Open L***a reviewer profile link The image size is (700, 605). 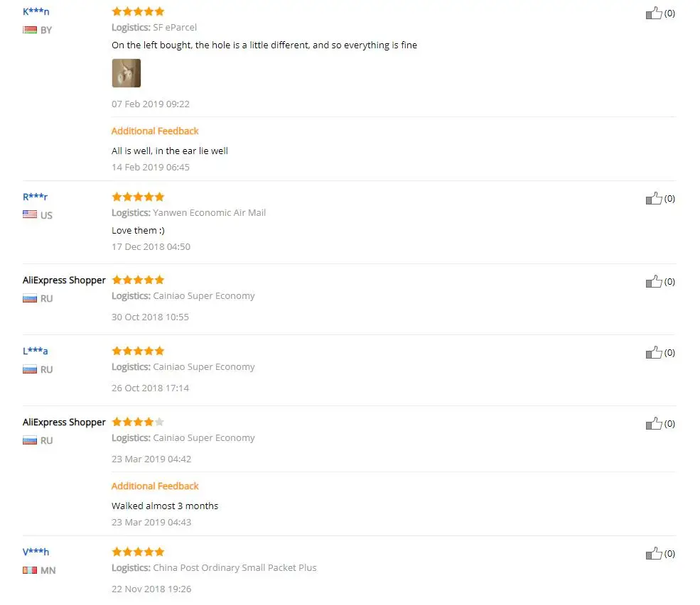[36, 351]
